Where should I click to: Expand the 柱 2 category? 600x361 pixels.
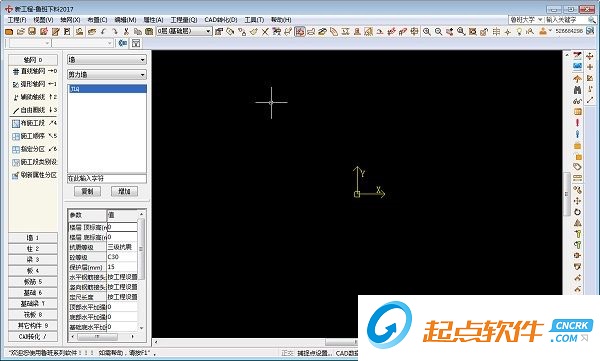click(33, 249)
